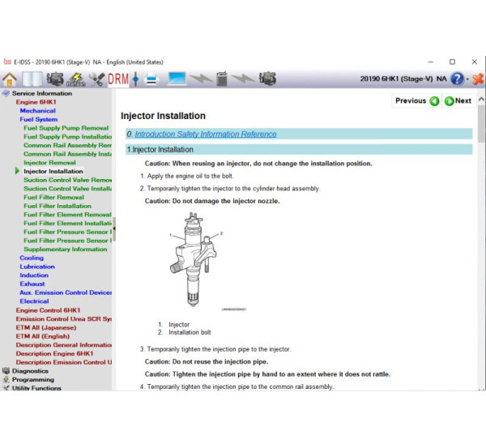Image resolution: width=486 pixels, height=448 pixels.
Task: Click the content pane vertical scrollbar
Action: [x=481, y=243]
